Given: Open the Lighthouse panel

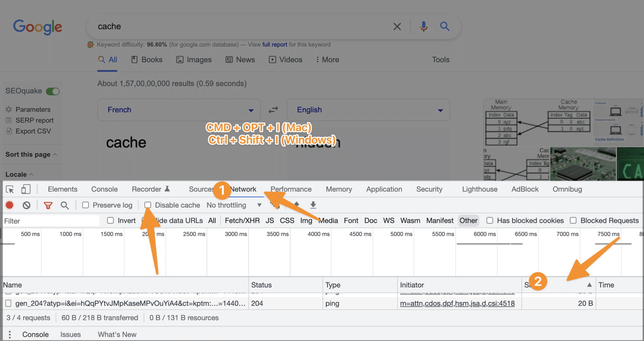Looking at the screenshot, I should 479,189.
